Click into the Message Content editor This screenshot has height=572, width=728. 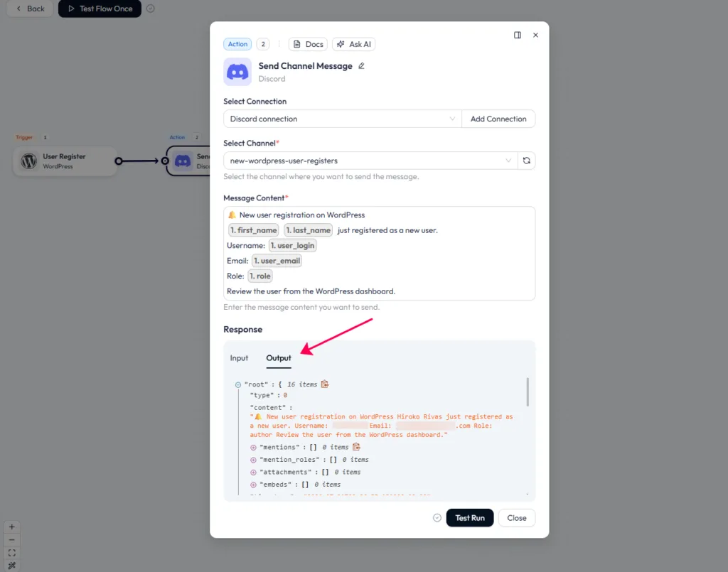[380, 253]
